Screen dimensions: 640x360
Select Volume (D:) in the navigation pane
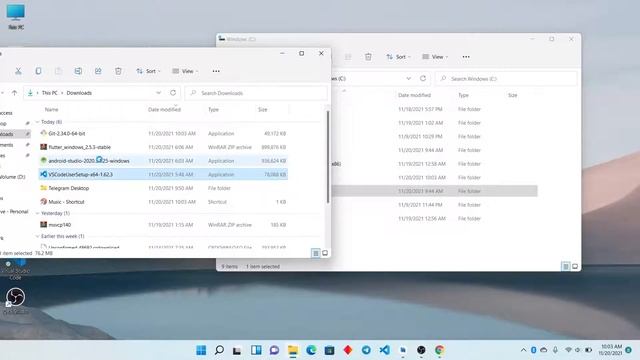[12, 177]
